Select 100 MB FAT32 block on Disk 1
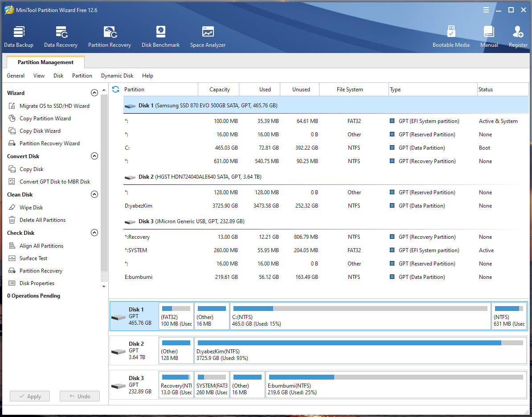Viewport: 532px width, 417px height. pyautogui.click(x=176, y=316)
